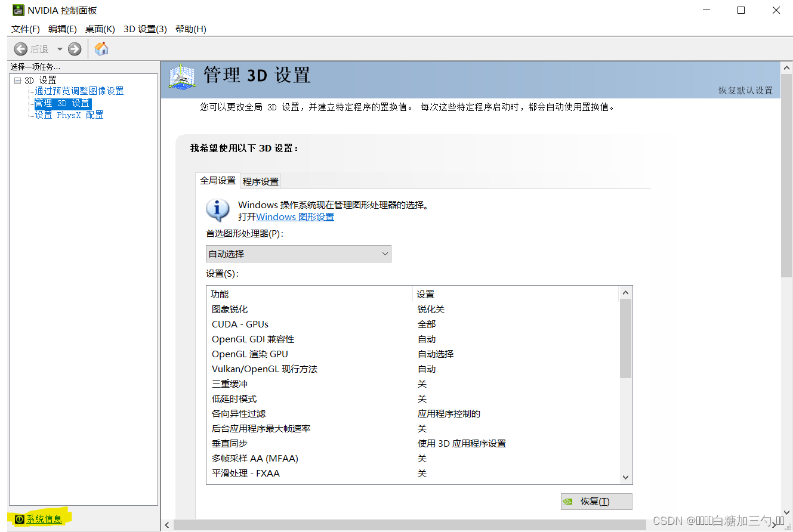Click the 恢复(T) button

[596, 502]
